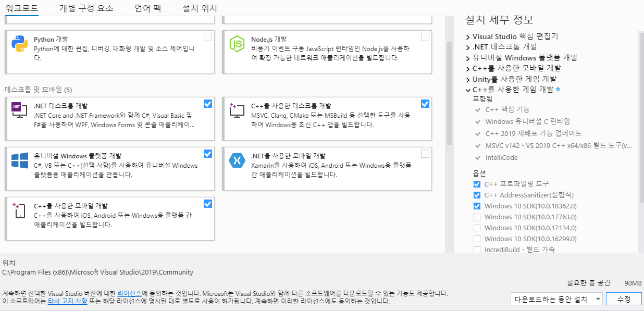Switch to the 개별 구성 요소 tab

coord(86,8)
